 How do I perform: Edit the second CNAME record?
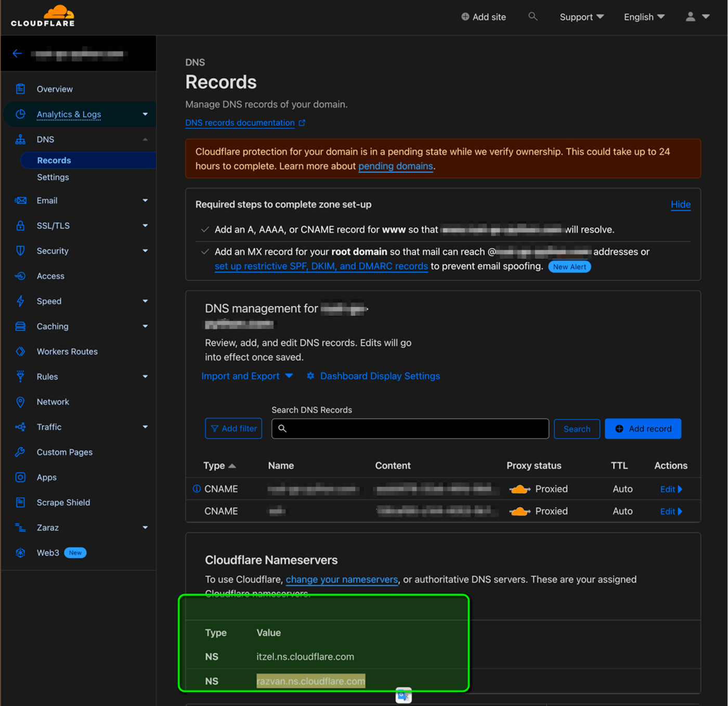click(x=671, y=511)
